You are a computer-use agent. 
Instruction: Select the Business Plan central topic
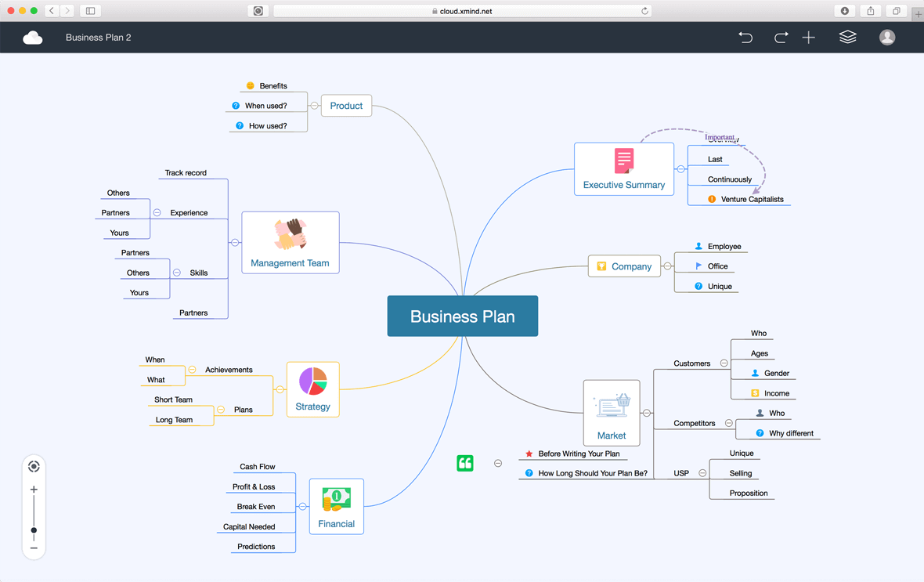[x=462, y=316]
